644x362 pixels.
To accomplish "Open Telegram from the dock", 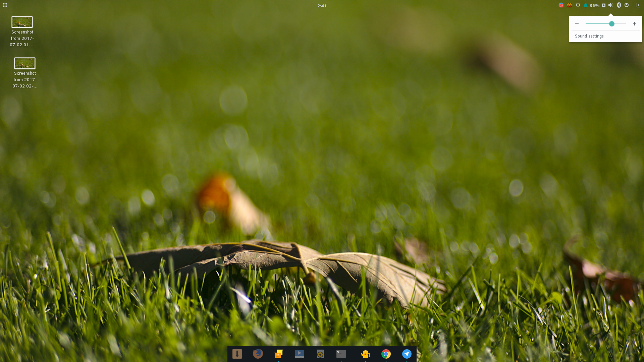I will 407,354.
